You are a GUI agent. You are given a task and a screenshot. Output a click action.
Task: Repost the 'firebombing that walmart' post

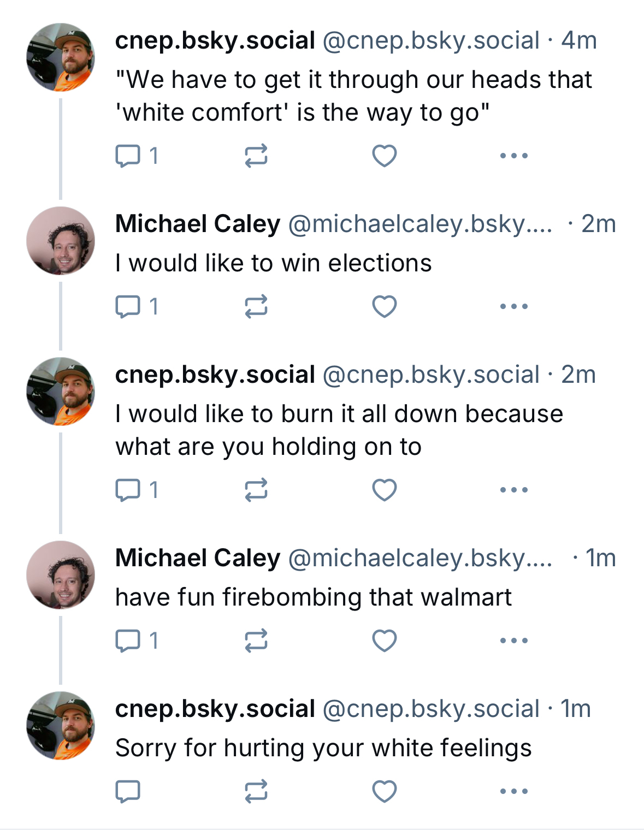(256, 641)
